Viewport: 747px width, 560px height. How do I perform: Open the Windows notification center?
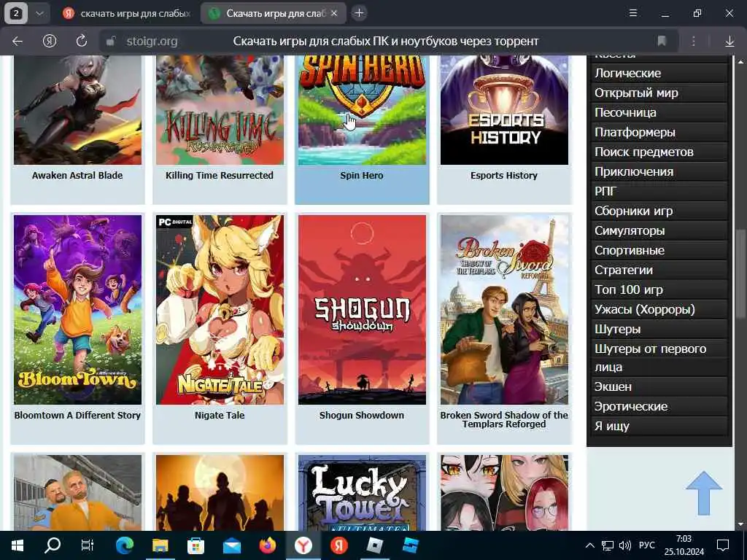(x=723, y=545)
